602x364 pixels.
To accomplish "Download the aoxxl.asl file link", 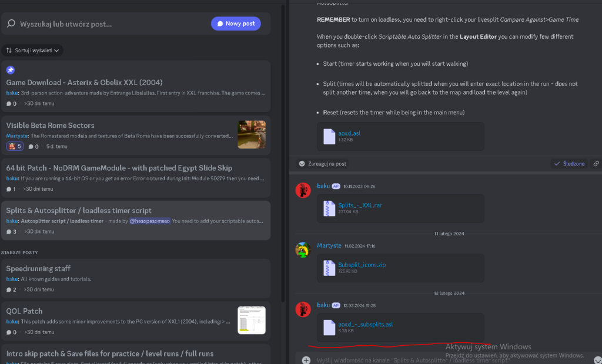I will coord(349,133).
